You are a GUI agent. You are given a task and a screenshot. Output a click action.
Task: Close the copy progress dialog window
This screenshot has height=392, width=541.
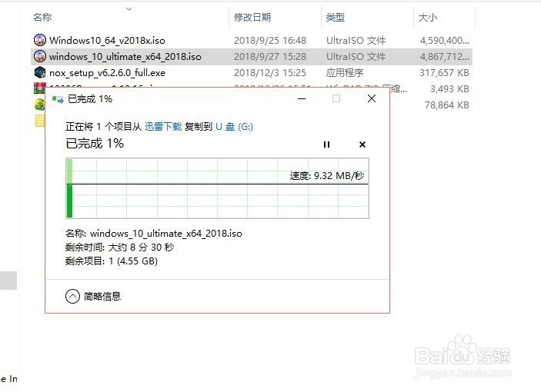(x=372, y=98)
